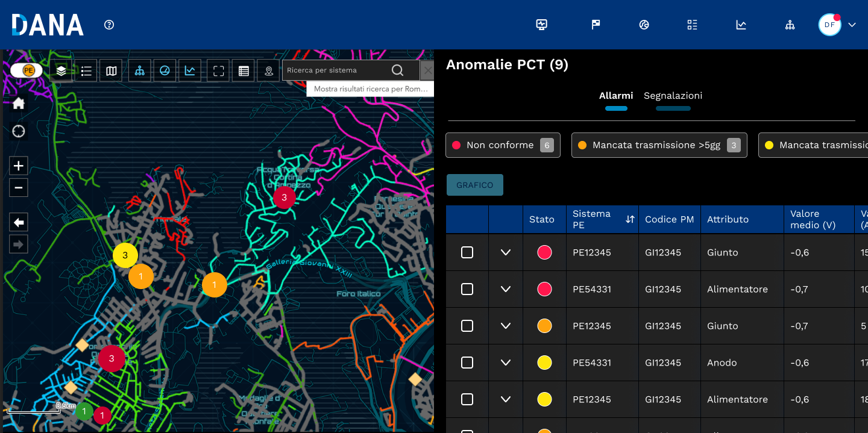
Task: Click the map back arrow button
Action: point(19,223)
